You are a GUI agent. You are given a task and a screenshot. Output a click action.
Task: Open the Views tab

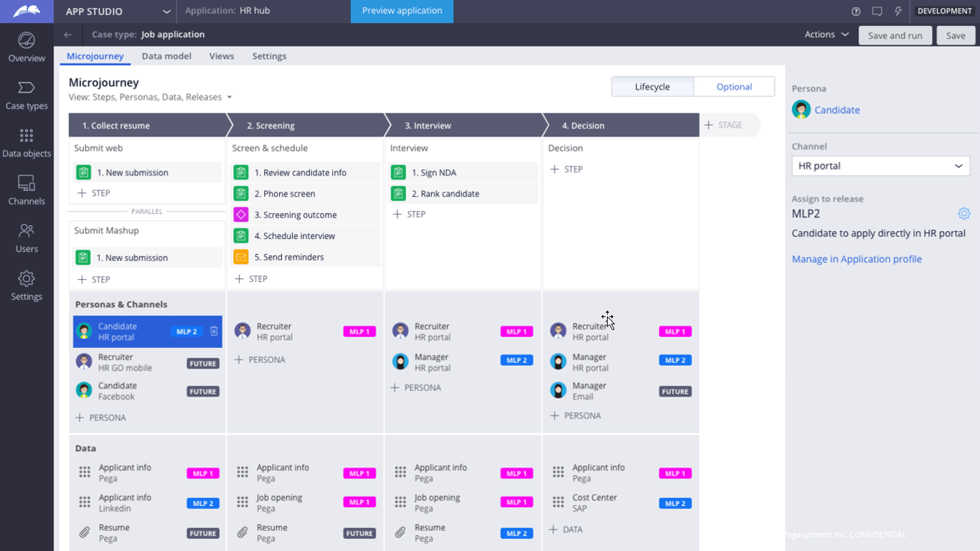tap(222, 56)
